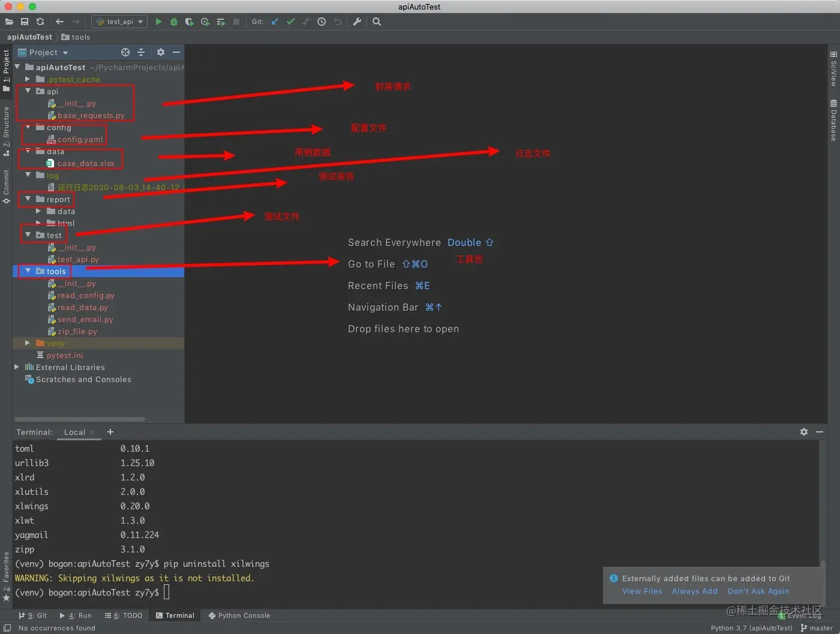
Task: Select read_config.py file
Action: [86, 295]
